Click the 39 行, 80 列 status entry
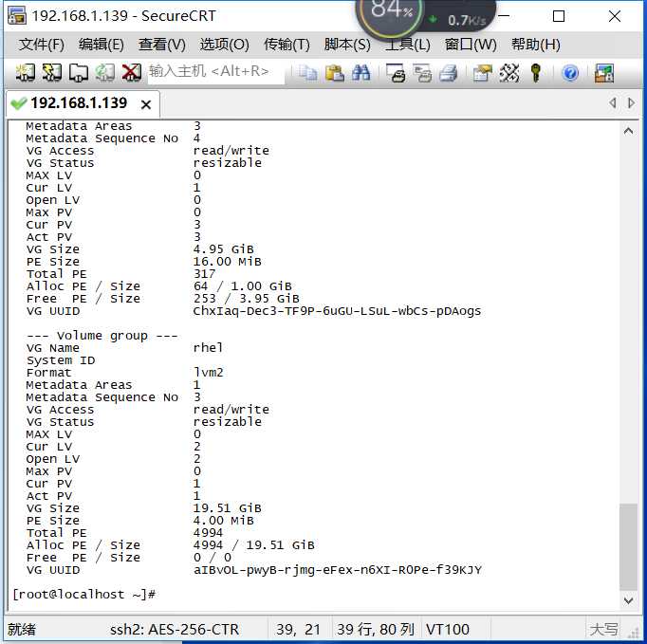The height and width of the screenshot is (644, 647). click(x=376, y=630)
